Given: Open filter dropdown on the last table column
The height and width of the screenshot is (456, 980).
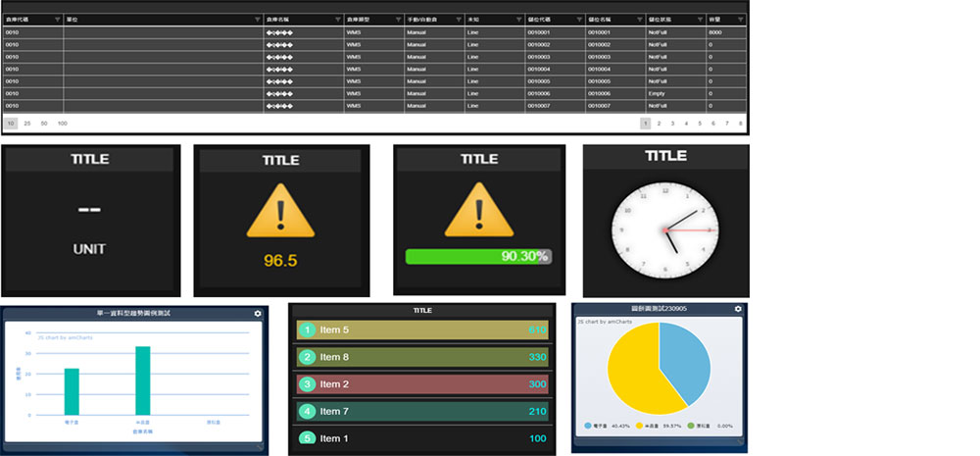Looking at the screenshot, I should tap(741, 20).
